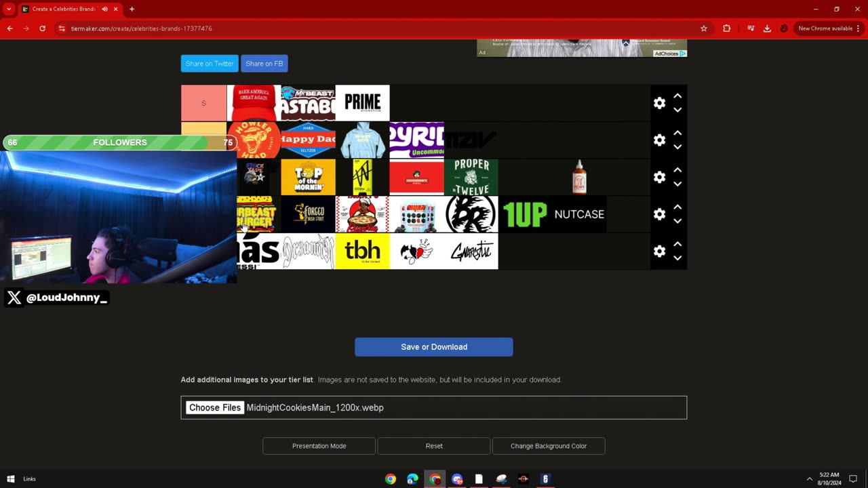Viewport: 868px width, 488px height.
Task: Move the Proper Twelve row up
Action: [x=677, y=170]
